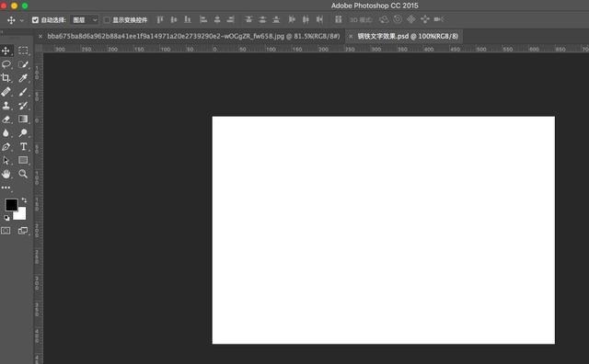Select the Lasso tool
Image resolution: width=589 pixels, height=364 pixels.
tap(6, 64)
